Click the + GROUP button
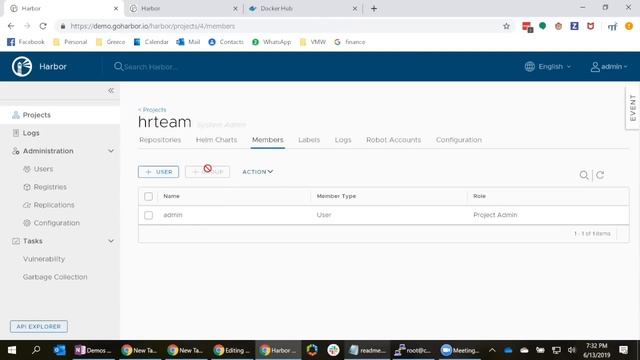 (207, 172)
